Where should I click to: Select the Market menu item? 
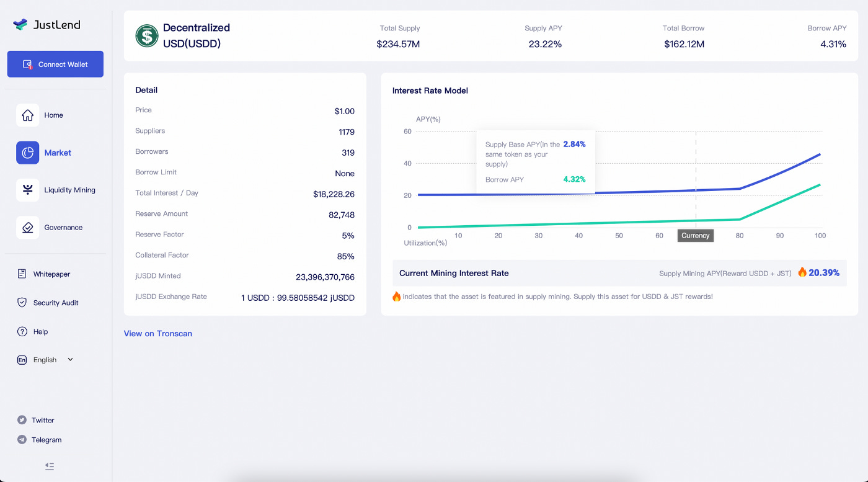58,153
